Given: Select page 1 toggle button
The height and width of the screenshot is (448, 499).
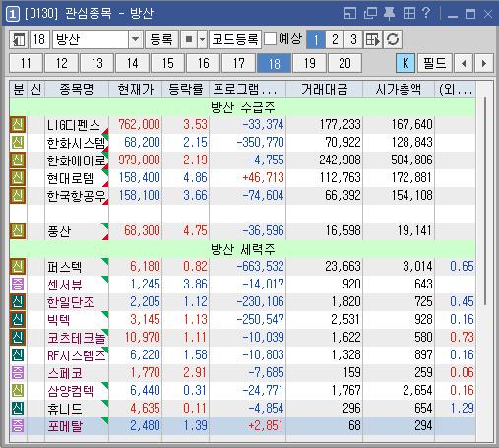Looking at the screenshot, I should (316, 39).
